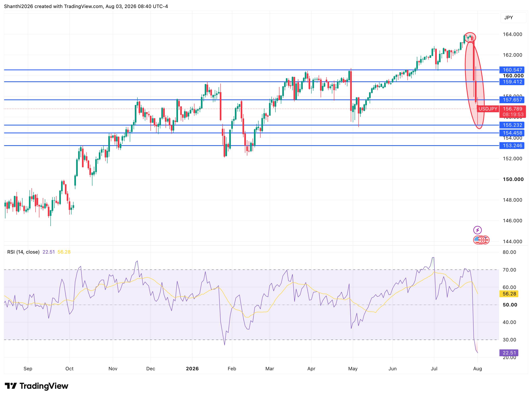The image size is (532, 398).
Task: Click the 150.000 price axis value
Action: point(513,179)
